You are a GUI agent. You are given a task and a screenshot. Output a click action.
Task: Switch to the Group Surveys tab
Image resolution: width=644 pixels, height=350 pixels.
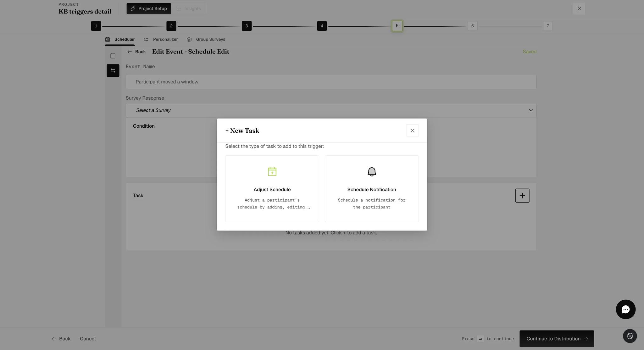pos(206,39)
